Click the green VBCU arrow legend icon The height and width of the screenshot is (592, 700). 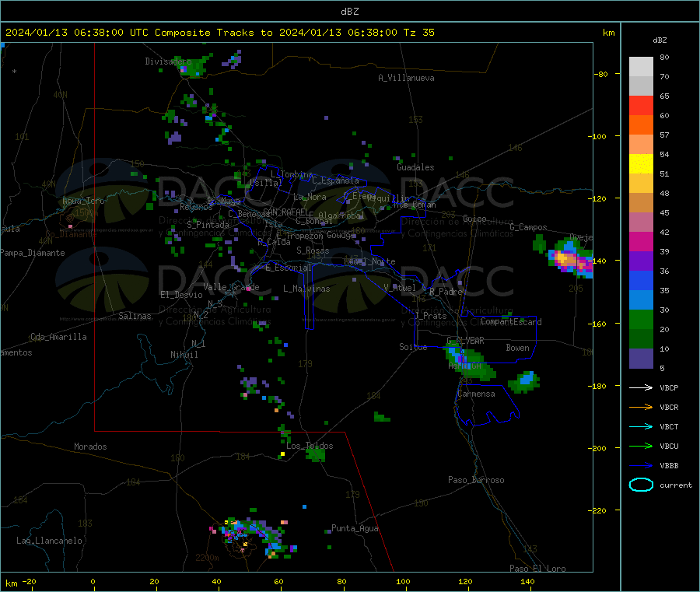(641, 446)
